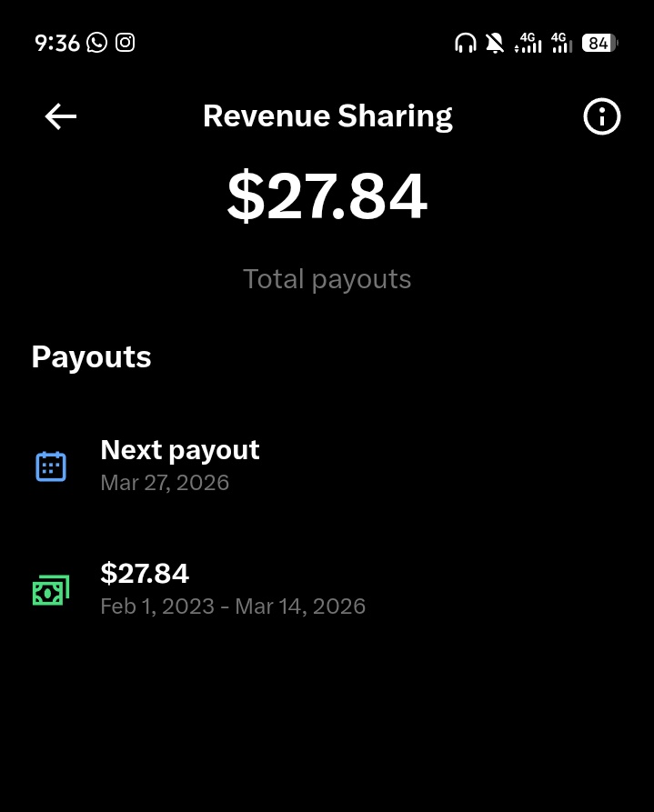Tap the headphones status icon
The height and width of the screenshot is (812, 654).
pyautogui.click(x=466, y=43)
